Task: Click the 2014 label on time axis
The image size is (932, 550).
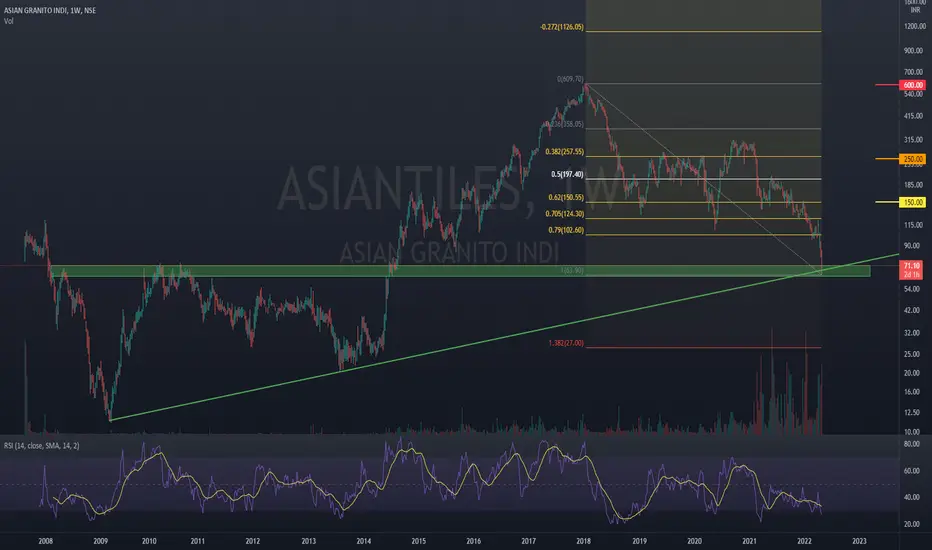Action: click(364, 541)
